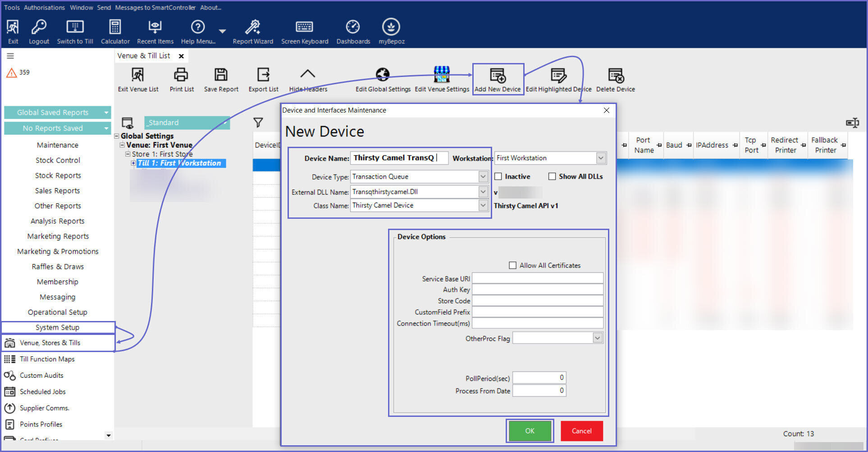Open the OtherProc Flag dropdown
Screen dimensions: 868x452
pyautogui.click(x=597, y=338)
